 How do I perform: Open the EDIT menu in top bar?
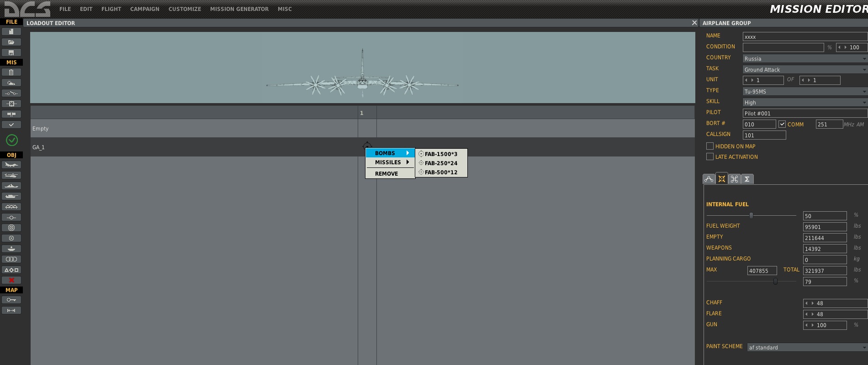click(x=86, y=9)
